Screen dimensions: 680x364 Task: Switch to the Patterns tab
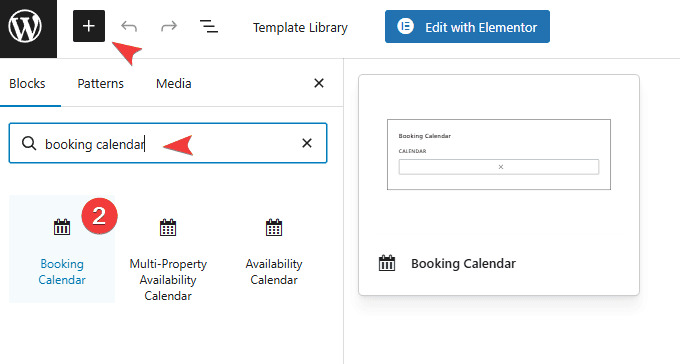[101, 83]
